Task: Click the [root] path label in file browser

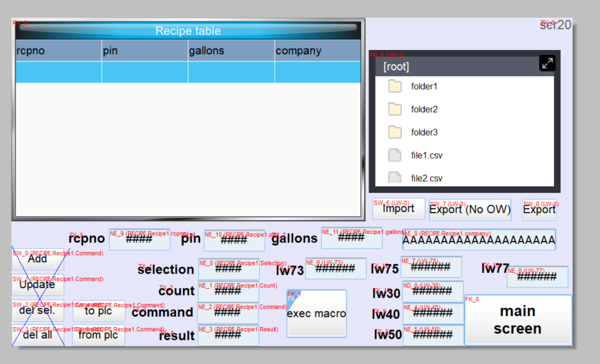Action: 396,67
